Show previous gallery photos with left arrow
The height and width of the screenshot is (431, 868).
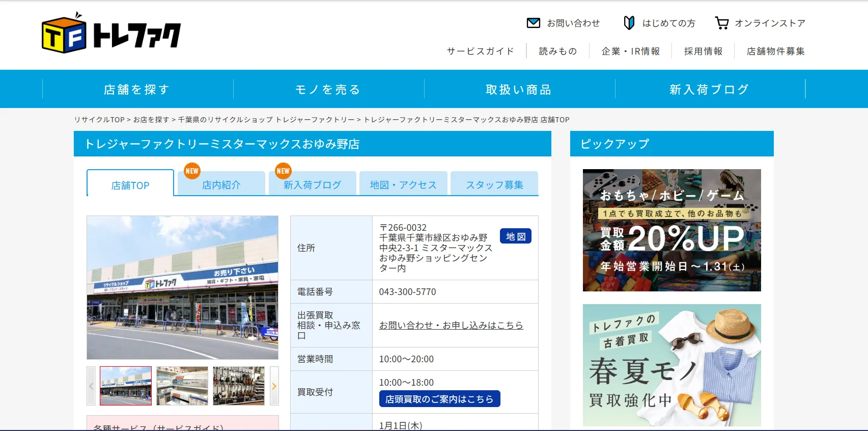(91, 386)
